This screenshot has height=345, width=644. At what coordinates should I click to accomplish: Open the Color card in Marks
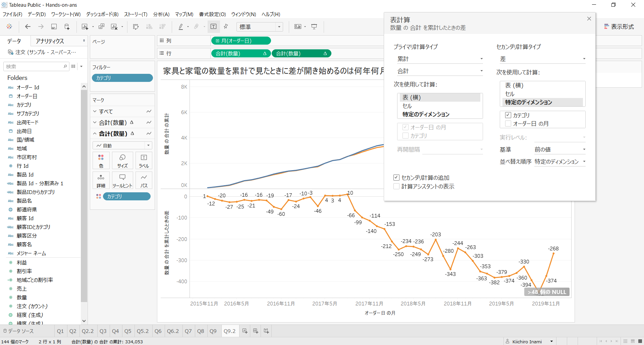click(101, 161)
